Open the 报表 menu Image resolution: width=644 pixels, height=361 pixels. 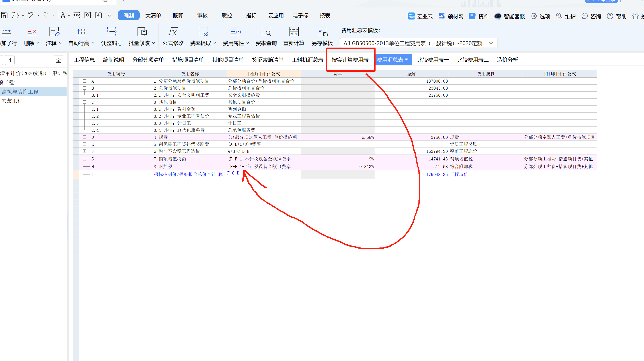click(325, 16)
